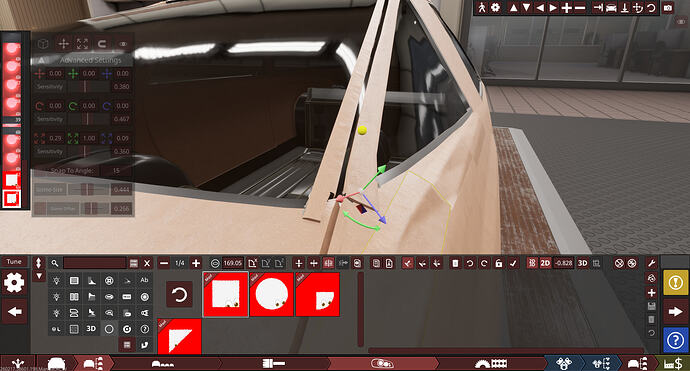Decrease grid size with minus button
This screenshot has width=690, height=371.
[x=164, y=263]
